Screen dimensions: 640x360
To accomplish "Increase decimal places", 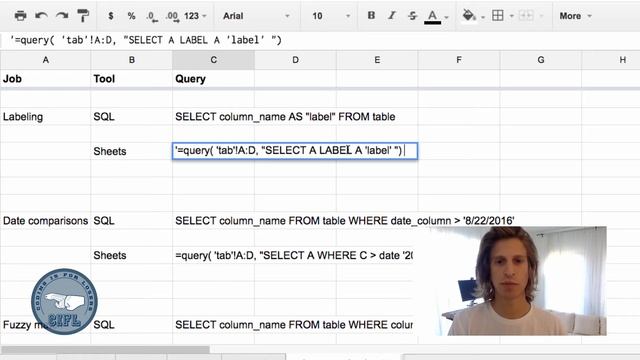I will [x=172, y=16].
